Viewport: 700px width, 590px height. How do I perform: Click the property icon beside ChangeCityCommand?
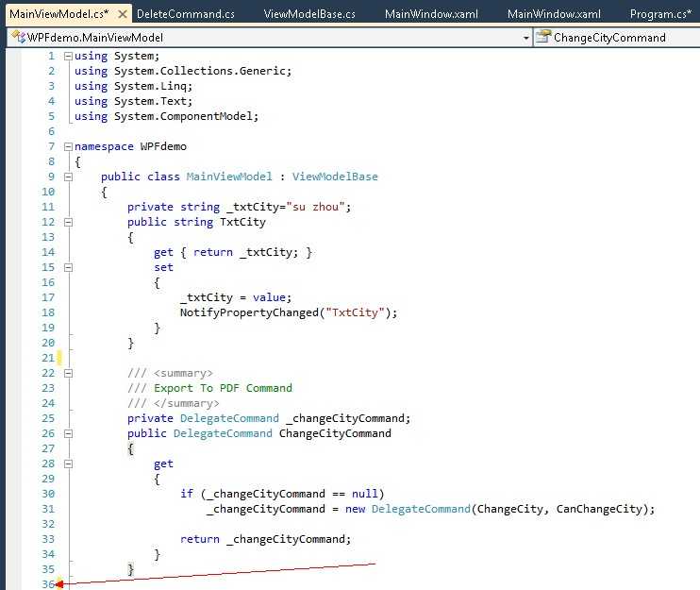point(543,37)
